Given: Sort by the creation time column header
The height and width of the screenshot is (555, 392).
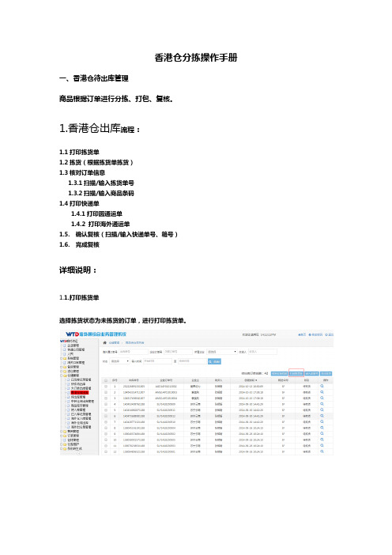Looking at the screenshot, I should [251, 380].
